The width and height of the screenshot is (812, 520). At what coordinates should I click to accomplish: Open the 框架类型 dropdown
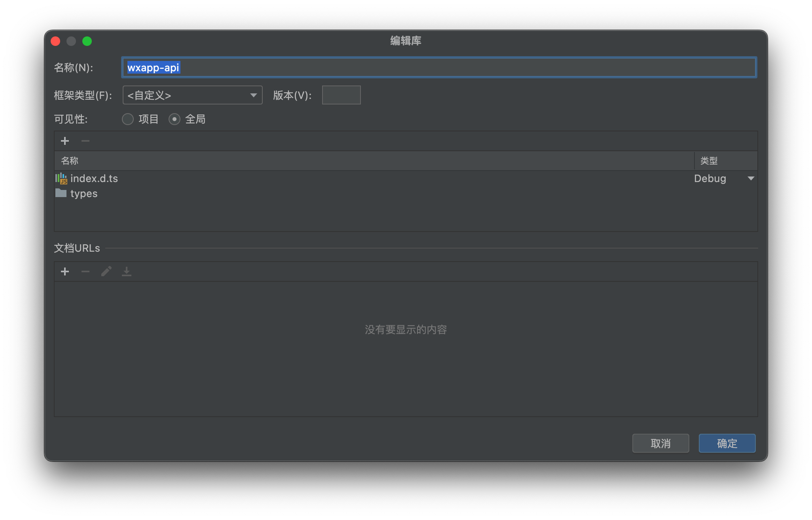(192, 95)
